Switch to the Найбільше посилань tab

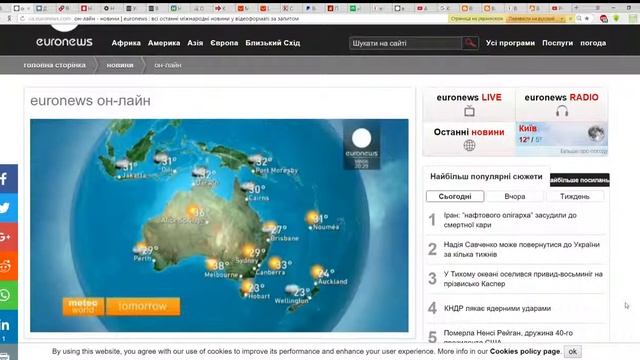point(580,180)
